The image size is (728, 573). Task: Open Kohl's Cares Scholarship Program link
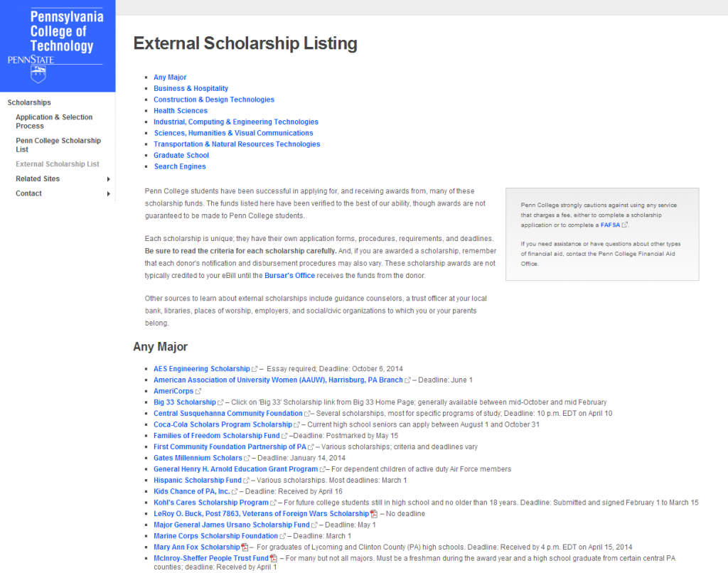click(x=211, y=503)
